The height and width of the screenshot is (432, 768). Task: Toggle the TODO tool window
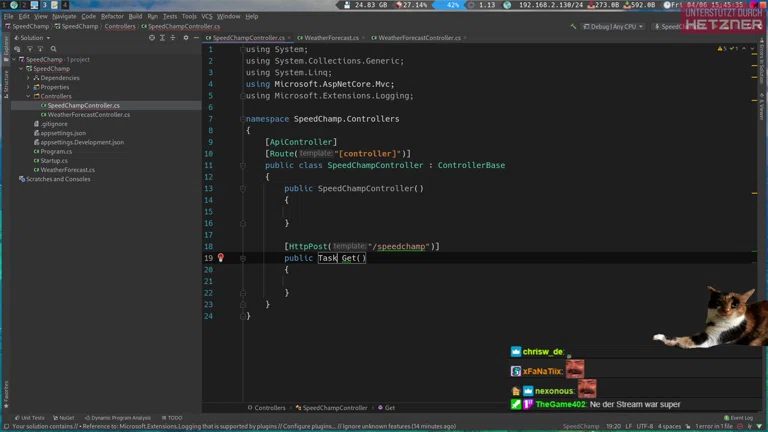click(x=172, y=418)
